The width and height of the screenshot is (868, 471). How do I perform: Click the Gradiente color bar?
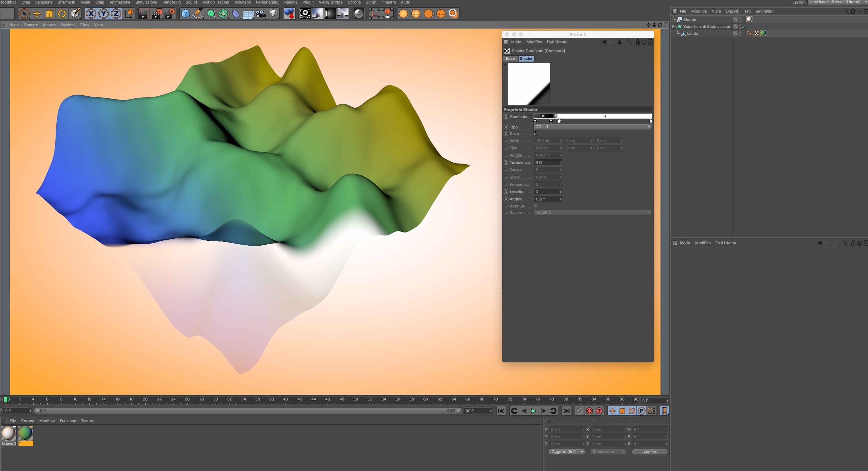click(x=592, y=116)
